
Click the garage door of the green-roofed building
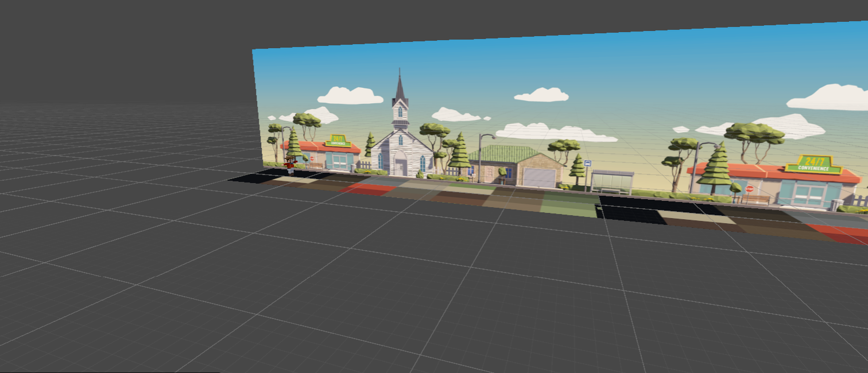pyautogui.click(x=539, y=178)
